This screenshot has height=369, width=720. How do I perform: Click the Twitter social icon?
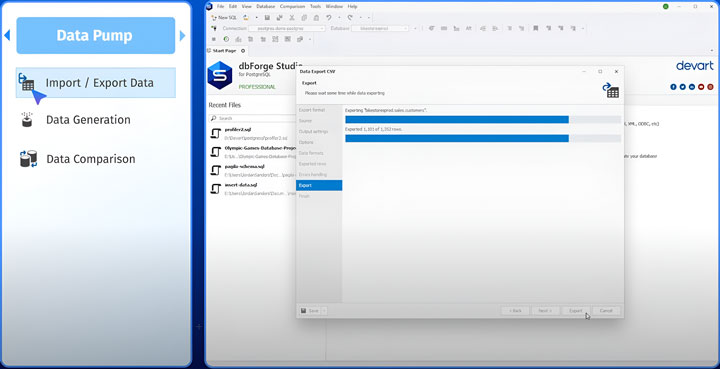(682, 87)
